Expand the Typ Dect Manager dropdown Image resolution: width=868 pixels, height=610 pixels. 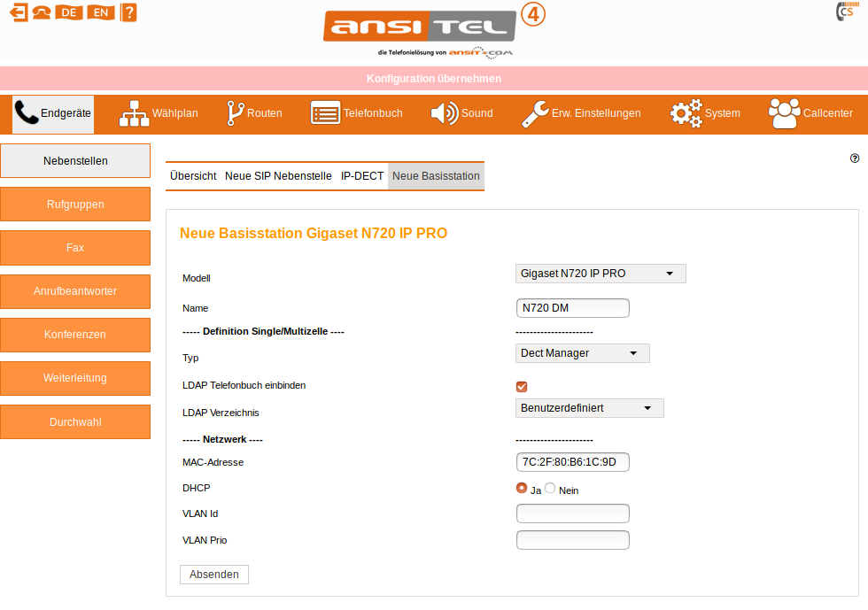[x=582, y=353]
